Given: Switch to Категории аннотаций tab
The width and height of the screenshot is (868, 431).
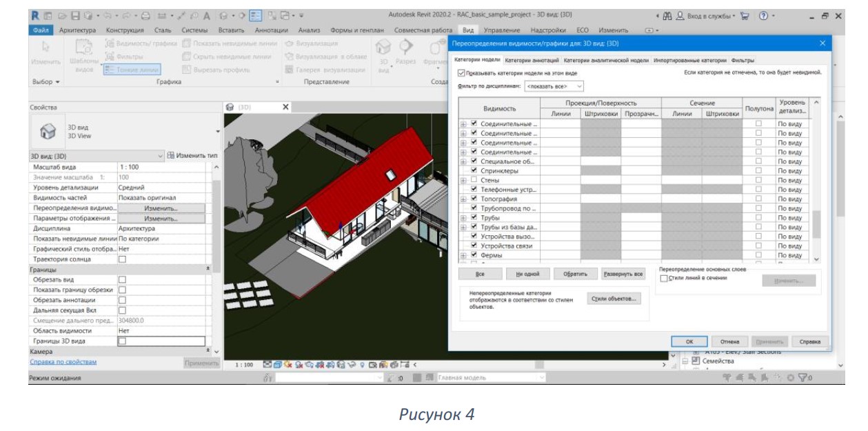Looking at the screenshot, I should (532, 61).
